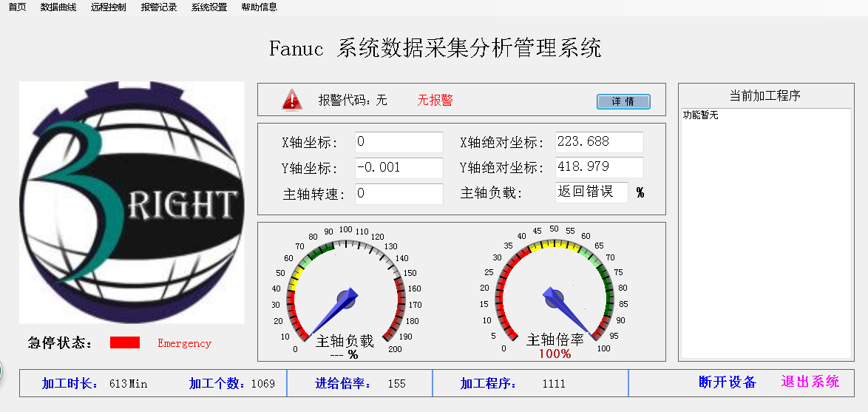Image resolution: width=868 pixels, height=412 pixels.
Task: Select the X轴坐标 value field
Action: click(x=399, y=142)
